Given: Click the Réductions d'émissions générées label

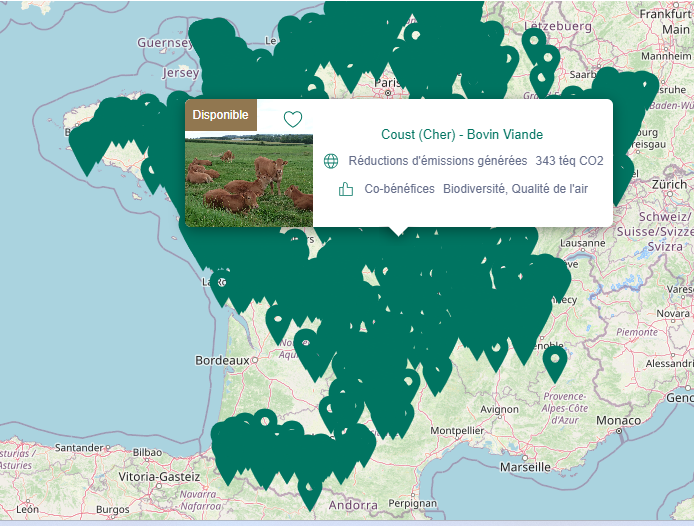Looking at the screenshot, I should [x=438, y=161].
